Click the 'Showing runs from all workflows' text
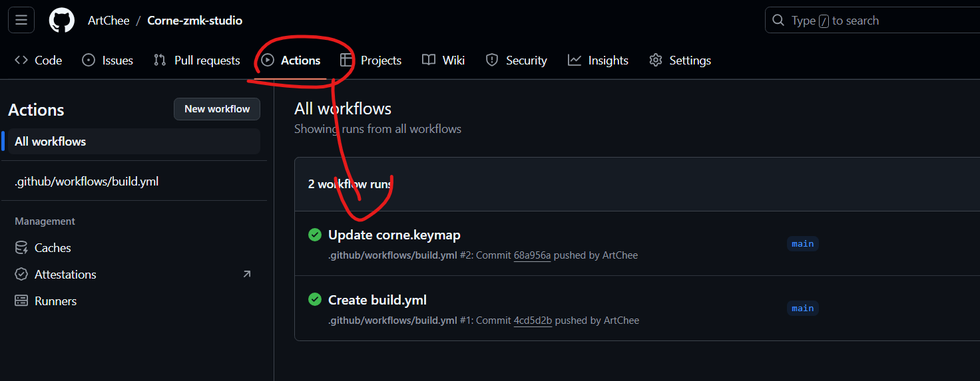This screenshot has height=381, width=980. tap(377, 129)
